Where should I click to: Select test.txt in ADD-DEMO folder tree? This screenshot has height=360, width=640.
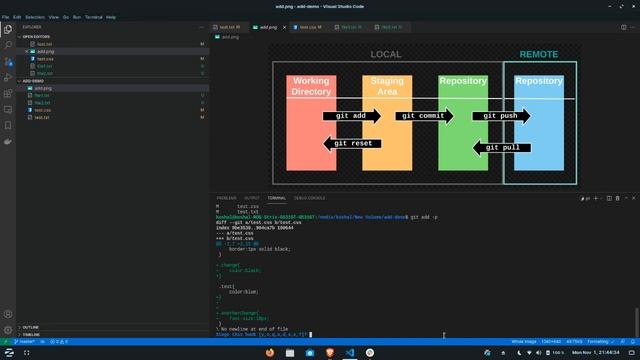point(113,118)
